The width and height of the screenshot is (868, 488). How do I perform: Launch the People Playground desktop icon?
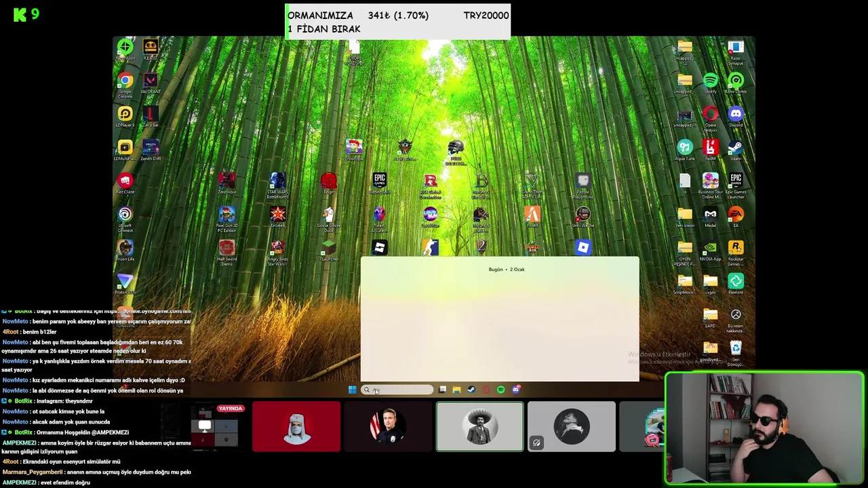pyautogui.click(x=583, y=182)
